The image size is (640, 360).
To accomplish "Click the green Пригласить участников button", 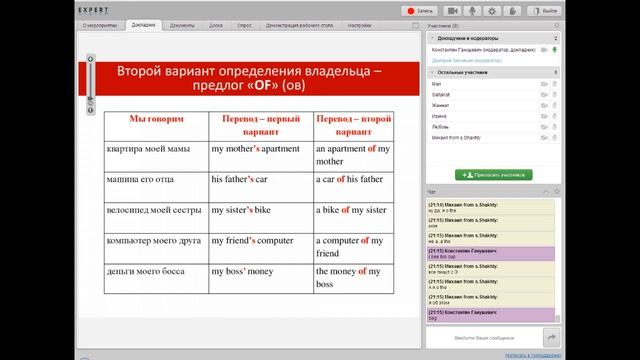I will pyautogui.click(x=493, y=175).
